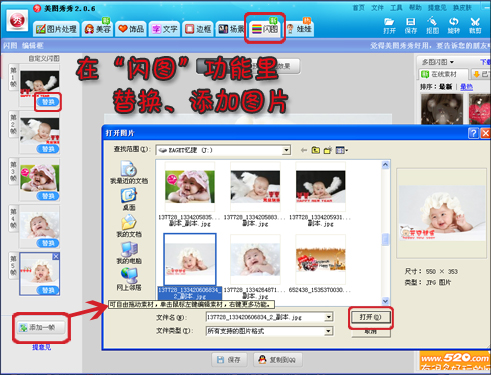Image resolution: width=491 pixels, height=375 pixels.
Task: Open 我的文档 shortcut
Action: click(129, 226)
